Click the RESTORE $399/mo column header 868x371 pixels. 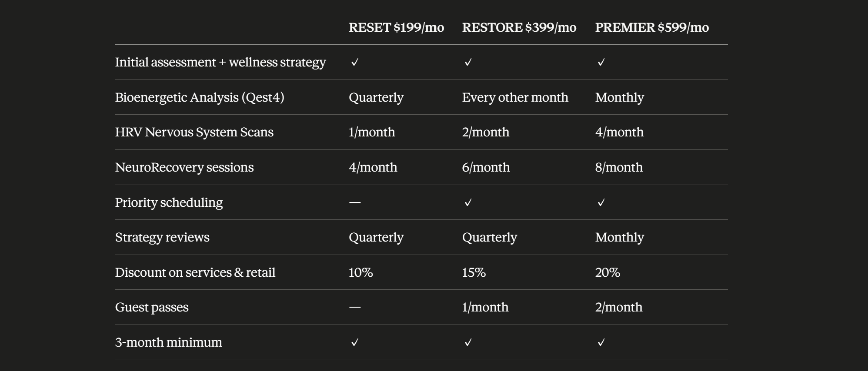(519, 27)
